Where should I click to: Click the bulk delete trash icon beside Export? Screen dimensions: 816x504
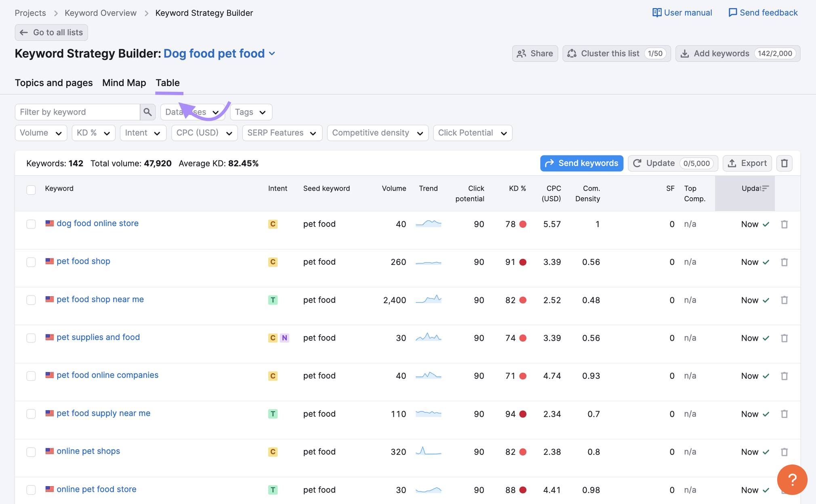[784, 163]
